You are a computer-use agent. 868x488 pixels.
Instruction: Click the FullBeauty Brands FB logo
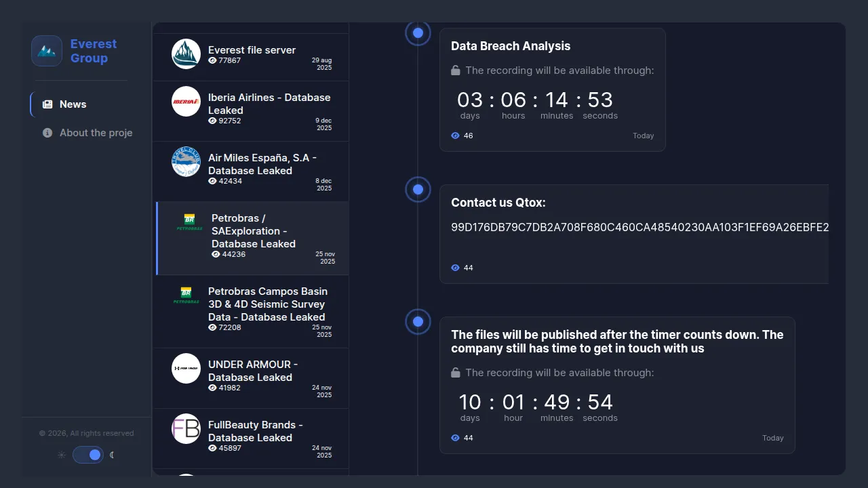coord(186,428)
